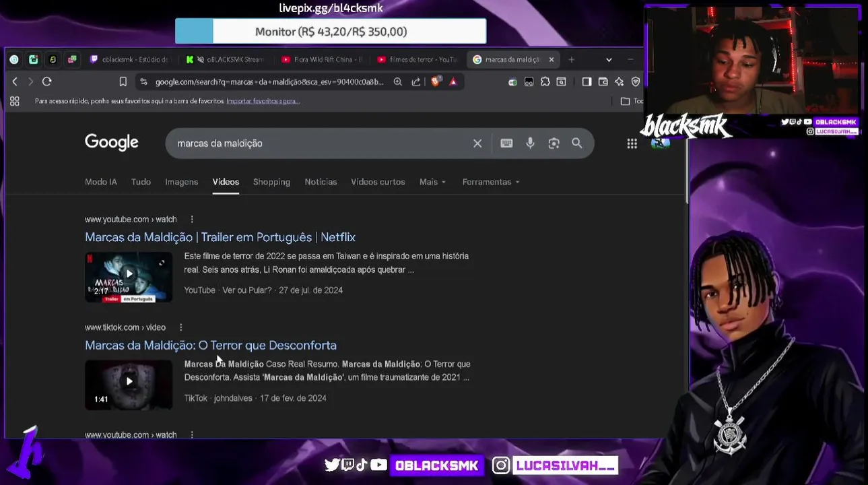Toggle the browser sidebar panel icon
The width and height of the screenshot is (868, 485).
pyautogui.click(x=587, y=82)
